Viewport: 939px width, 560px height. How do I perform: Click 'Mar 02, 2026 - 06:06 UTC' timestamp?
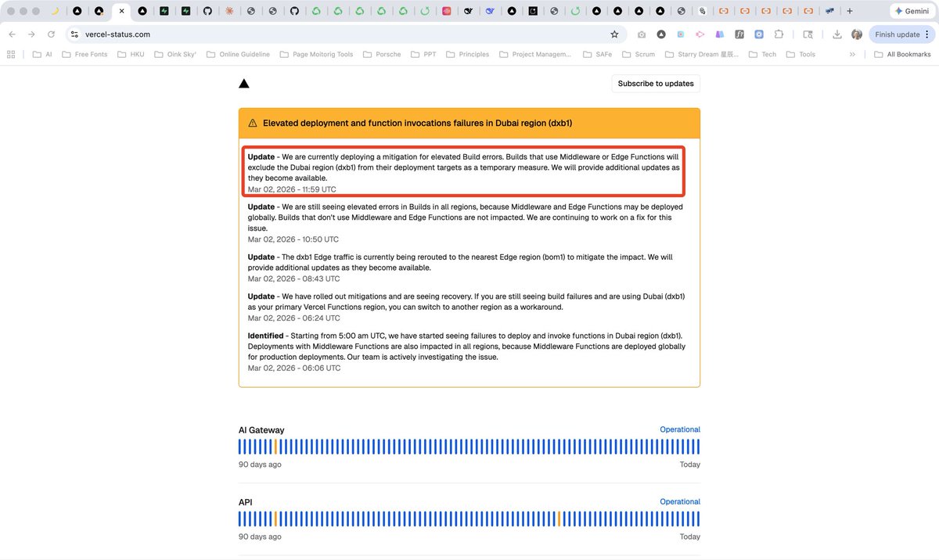293,368
